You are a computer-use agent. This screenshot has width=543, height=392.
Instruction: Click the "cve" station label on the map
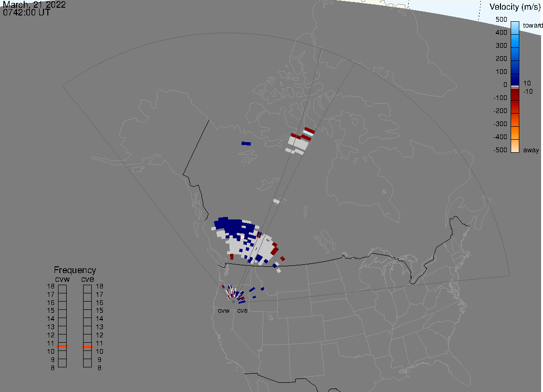(x=243, y=310)
